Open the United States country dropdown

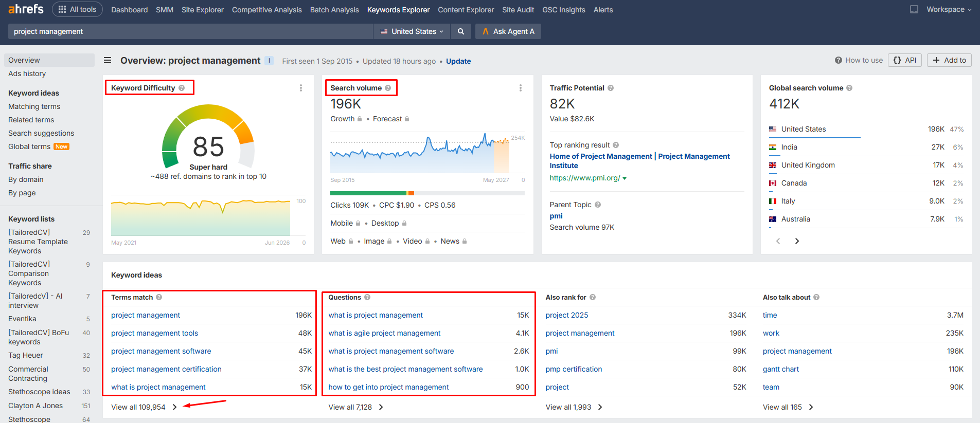412,31
